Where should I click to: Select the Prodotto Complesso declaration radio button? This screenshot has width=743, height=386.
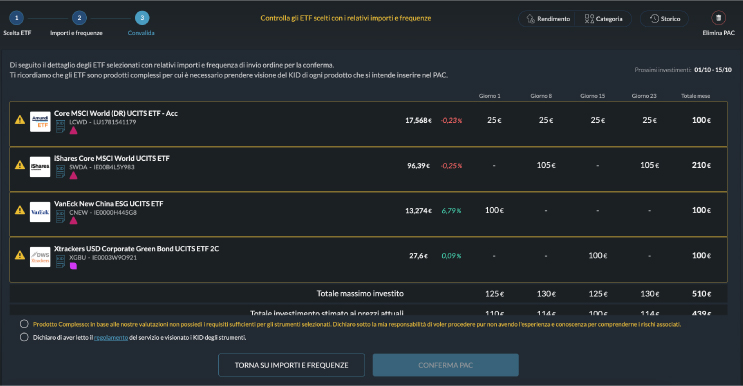click(24, 324)
